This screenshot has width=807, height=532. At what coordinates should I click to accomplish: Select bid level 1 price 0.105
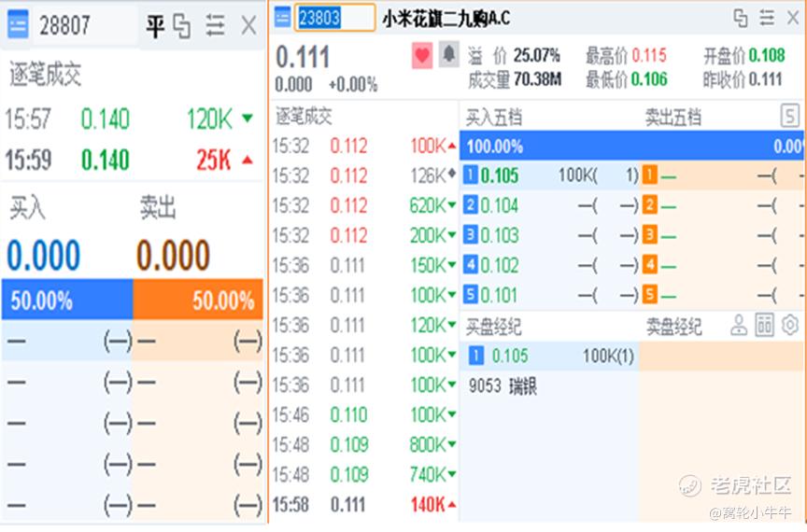click(x=499, y=176)
